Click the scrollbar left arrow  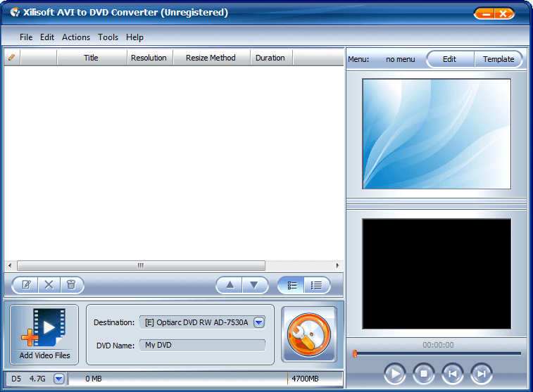click(10, 265)
